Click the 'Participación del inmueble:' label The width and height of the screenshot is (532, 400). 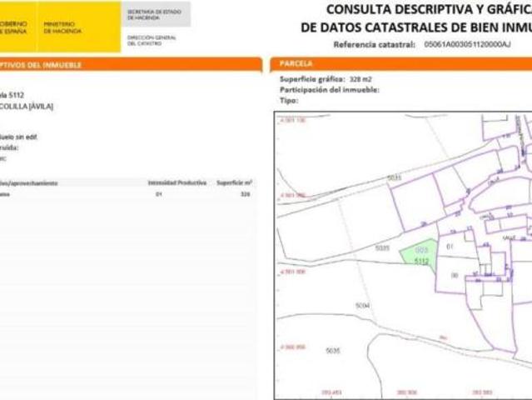tap(330, 90)
